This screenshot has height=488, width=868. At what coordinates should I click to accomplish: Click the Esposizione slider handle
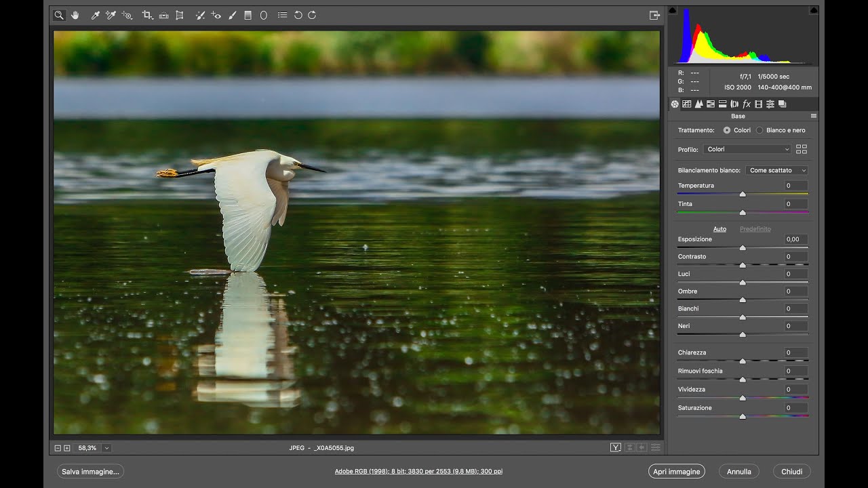point(743,247)
